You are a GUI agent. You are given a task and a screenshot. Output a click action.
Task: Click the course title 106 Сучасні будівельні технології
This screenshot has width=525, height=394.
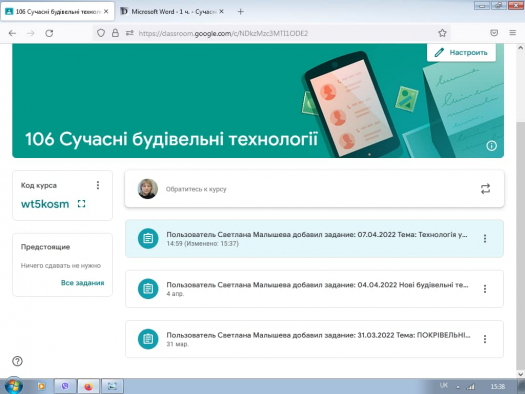(171, 139)
